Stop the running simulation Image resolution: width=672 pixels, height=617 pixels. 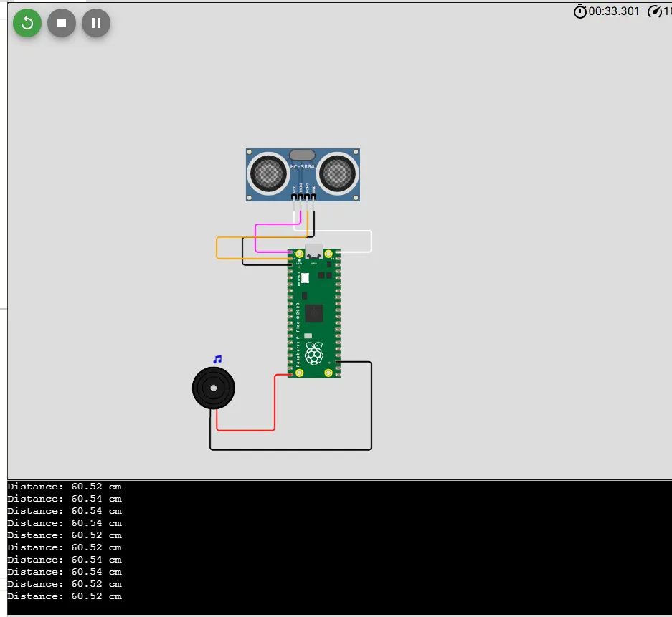coord(62,23)
